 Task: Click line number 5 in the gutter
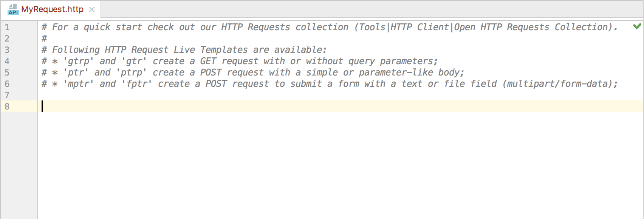point(7,72)
